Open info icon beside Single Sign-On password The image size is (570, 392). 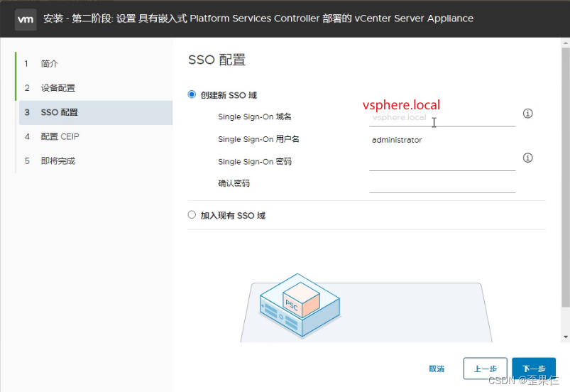point(527,158)
